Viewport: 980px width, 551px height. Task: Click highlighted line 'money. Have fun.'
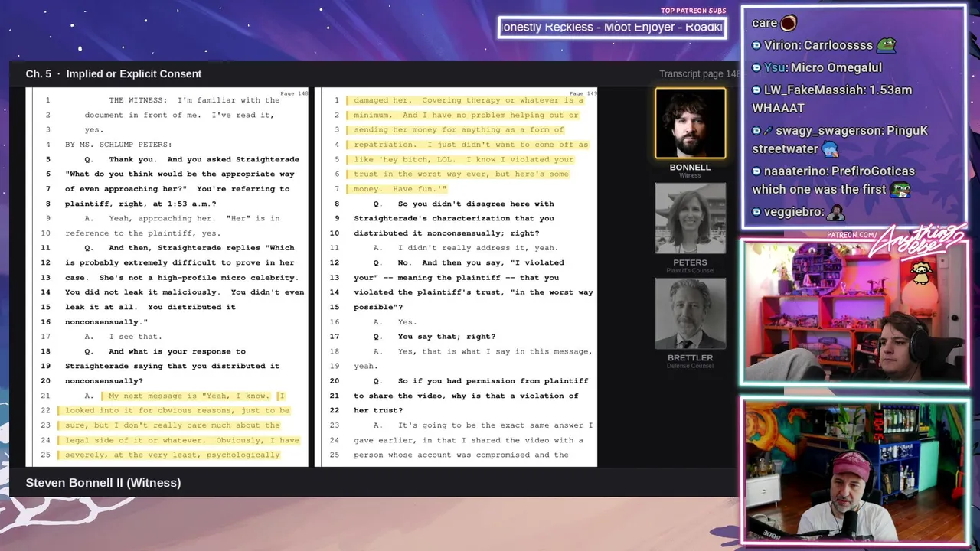(x=399, y=189)
